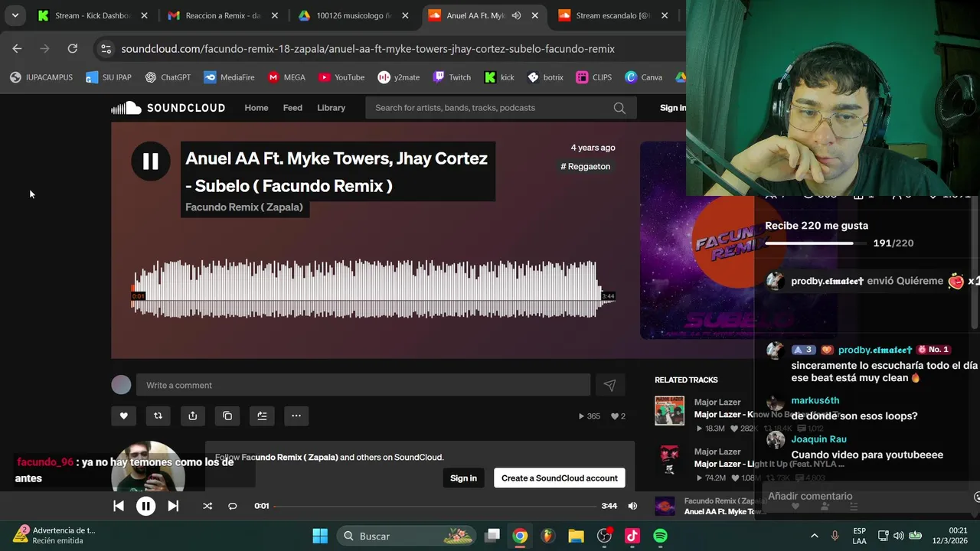
Task: Open Major Lazer - Light It Up track
Action: [769, 464]
